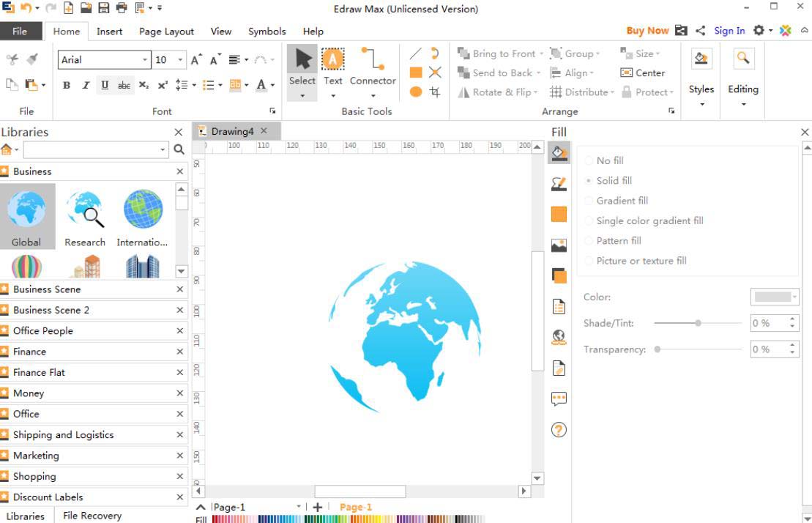Switch to the Insert ribbon tab
Viewport: 812px width, 523px height.
pyautogui.click(x=109, y=31)
